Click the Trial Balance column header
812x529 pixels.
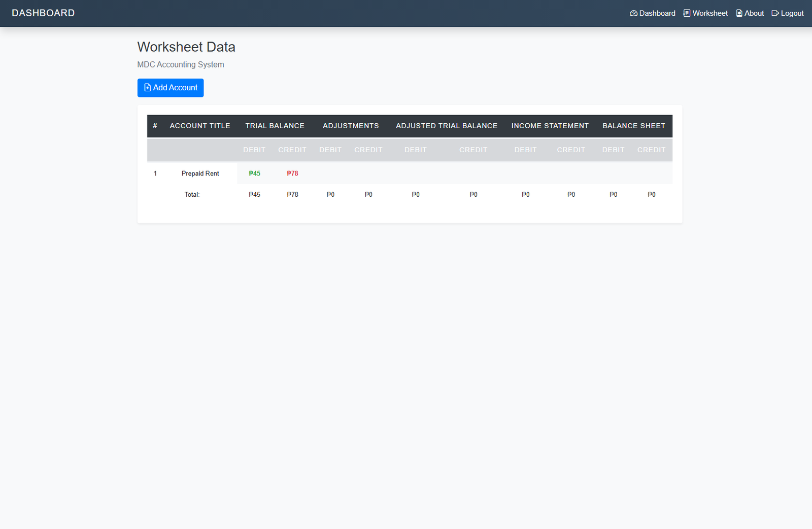coord(275,126)
